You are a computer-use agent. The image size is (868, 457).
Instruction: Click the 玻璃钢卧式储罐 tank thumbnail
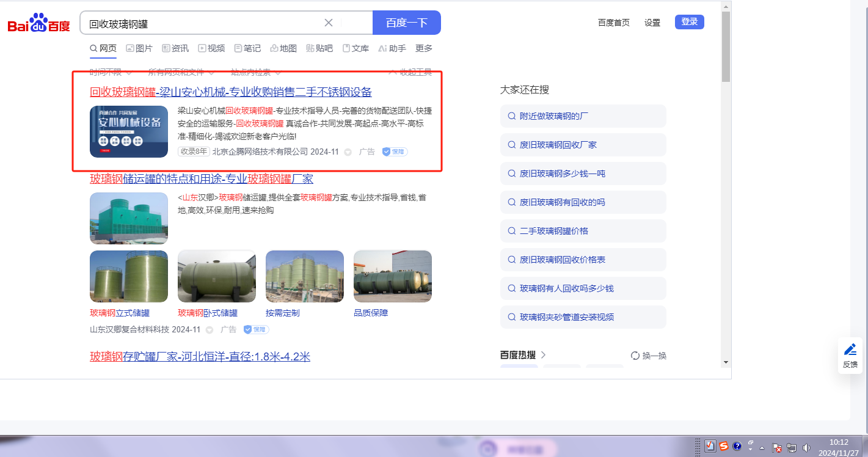[217, 276]
